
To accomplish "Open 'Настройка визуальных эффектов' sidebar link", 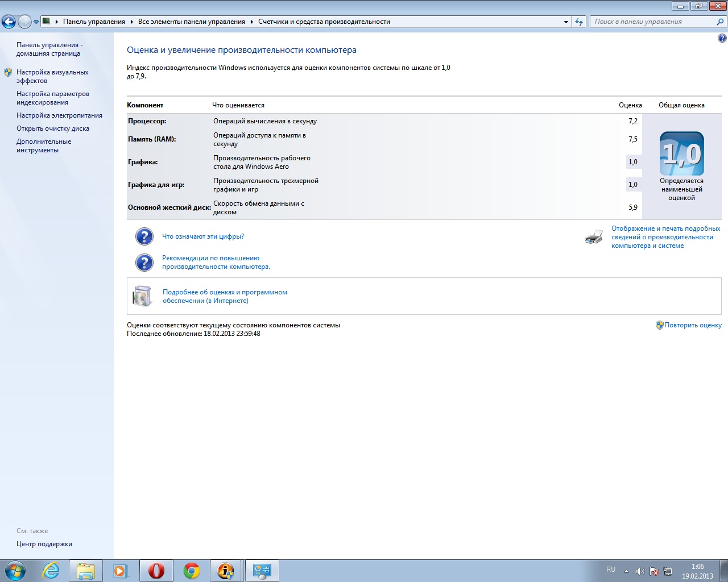I will 52,76.
